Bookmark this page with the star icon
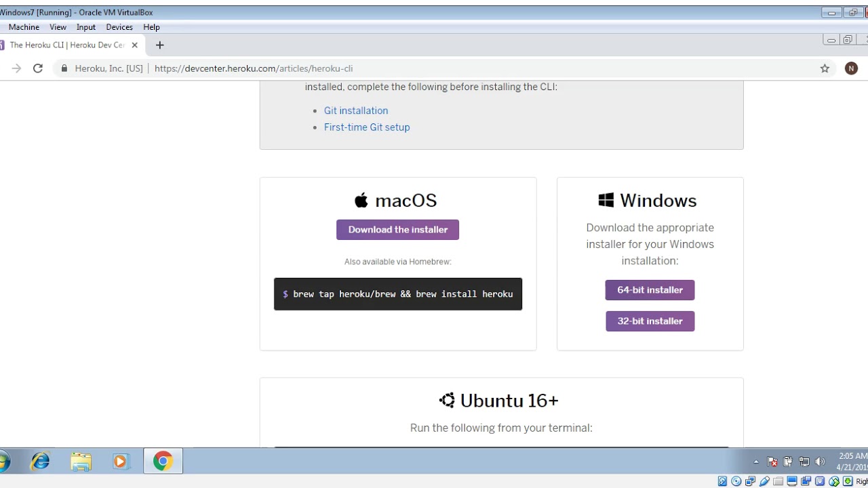 pyautogui.click(x=825, y=68)
